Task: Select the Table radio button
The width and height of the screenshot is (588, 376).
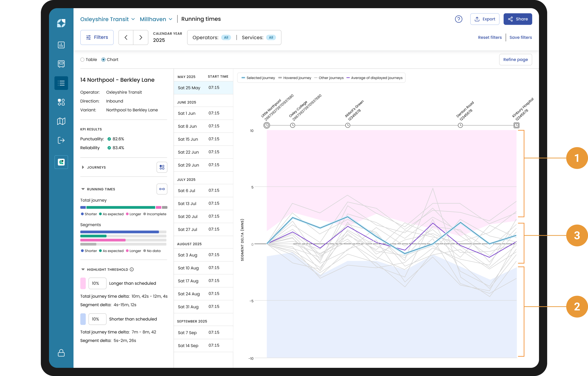Action: [82, 60]
